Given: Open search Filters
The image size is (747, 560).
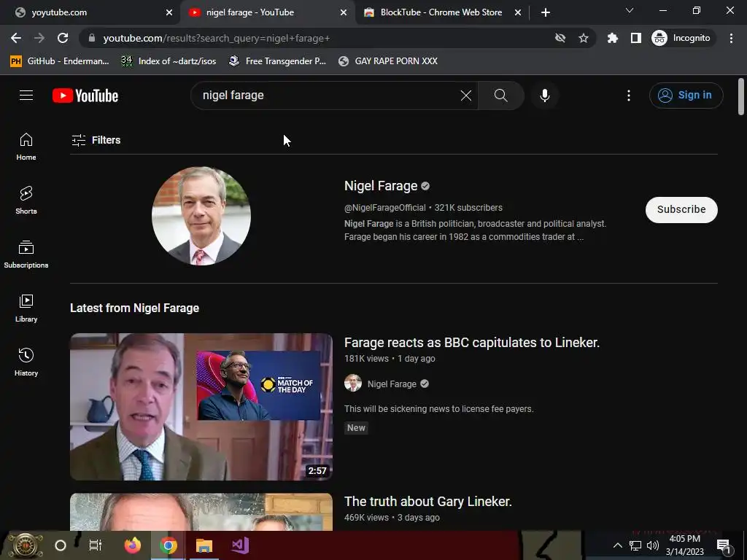Looking at the screenshot, I should click(x=96, y=140).
